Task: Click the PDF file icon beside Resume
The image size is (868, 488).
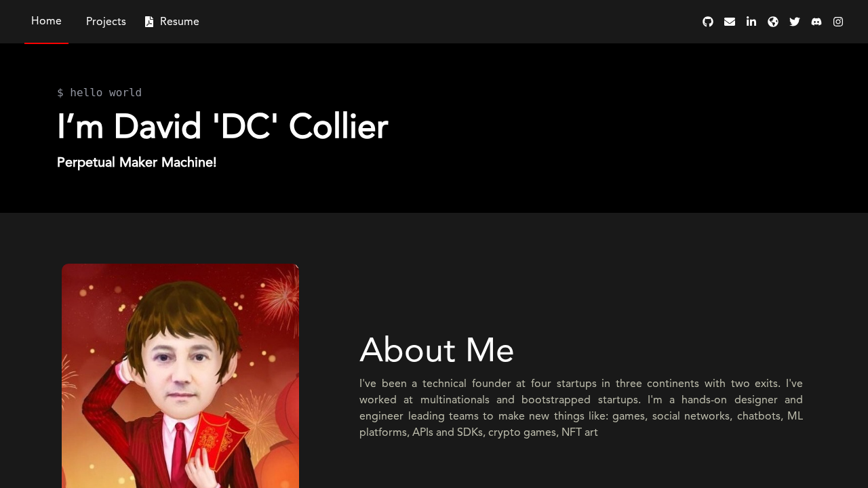Action: point(149,22)
